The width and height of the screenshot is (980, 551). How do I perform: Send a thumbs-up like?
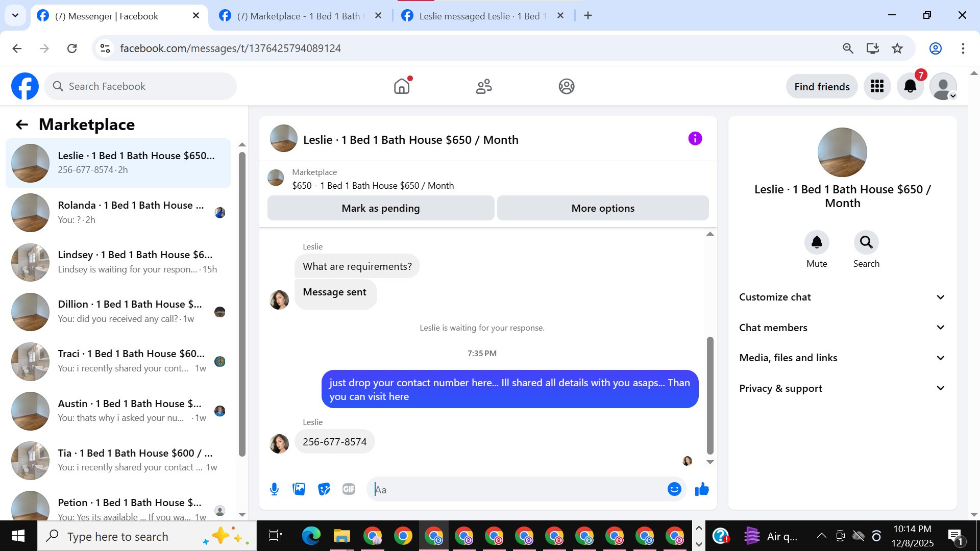pos(702,489)
